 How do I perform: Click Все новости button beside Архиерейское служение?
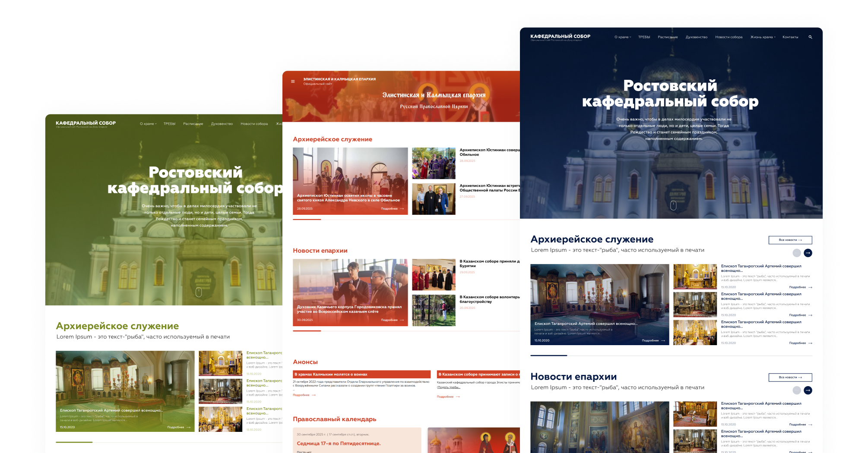790,240
